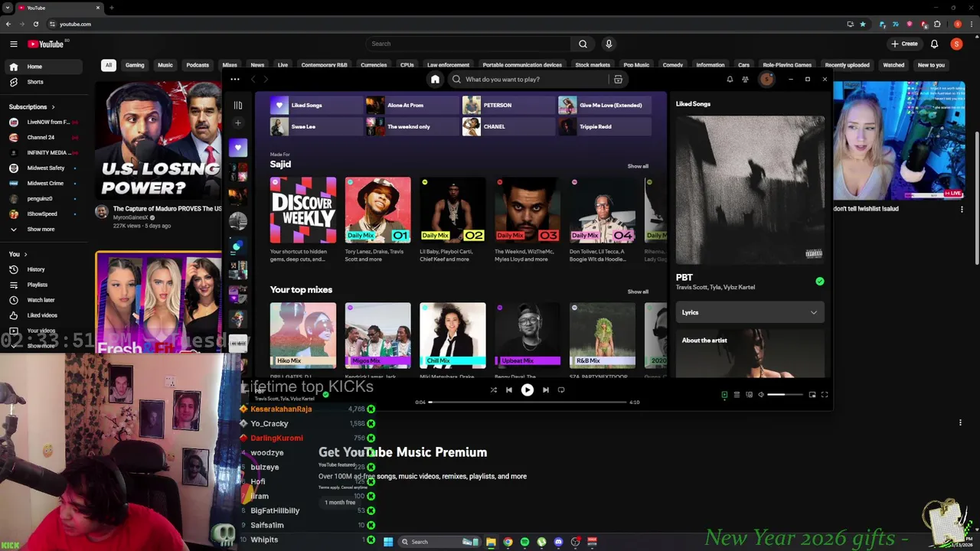Toggle repeat in Spotify player
980x551 pixels.
[x=561, y=390]
